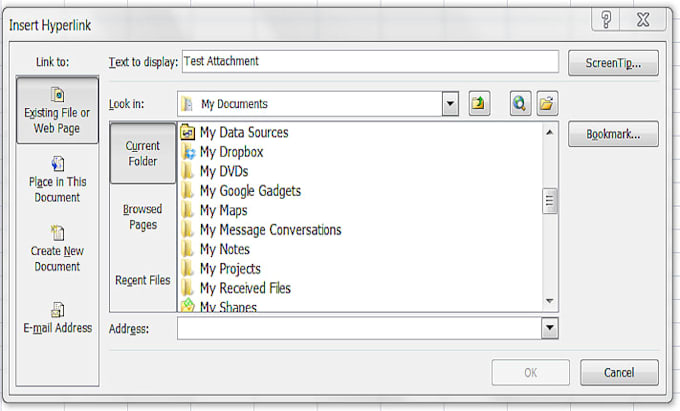Open the Browse the Web icon
This screenshot has width=680, height=411.
[520, 104]
